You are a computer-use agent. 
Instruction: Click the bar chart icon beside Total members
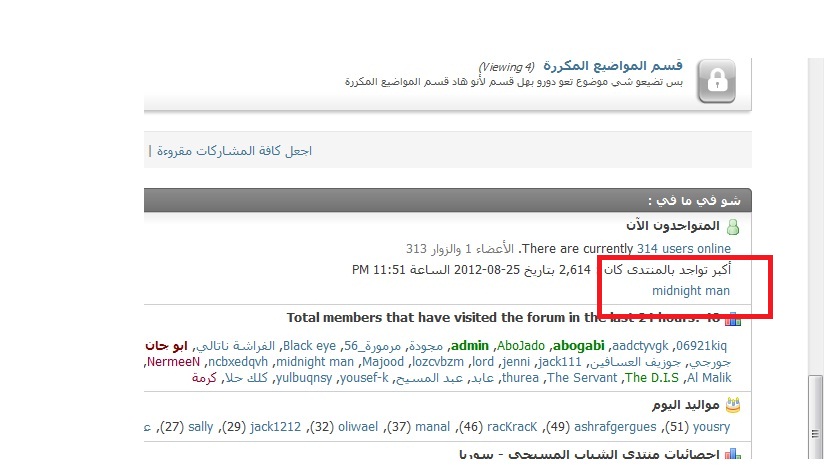[x=733, y=319]
